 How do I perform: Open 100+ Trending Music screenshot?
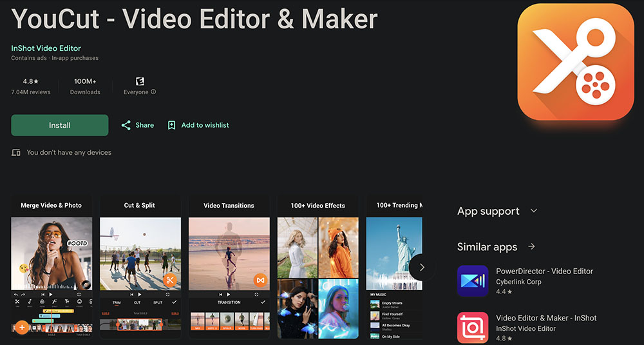(394, 267)
